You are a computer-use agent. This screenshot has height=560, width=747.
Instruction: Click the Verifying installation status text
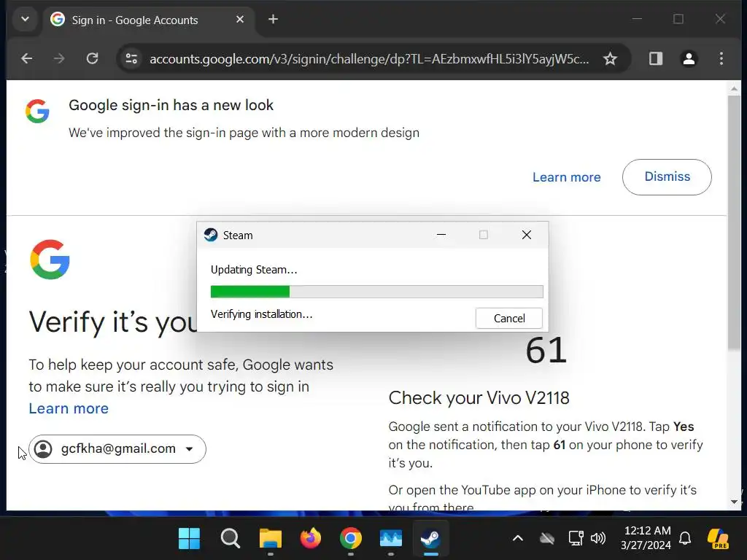coord(262,314)
